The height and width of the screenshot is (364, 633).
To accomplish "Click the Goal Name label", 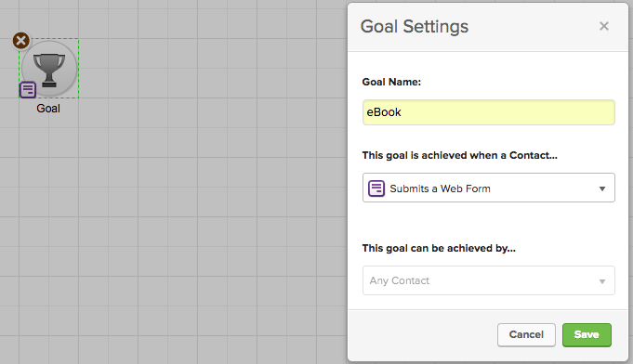I will pyautogui.click(x=391, y=82).
